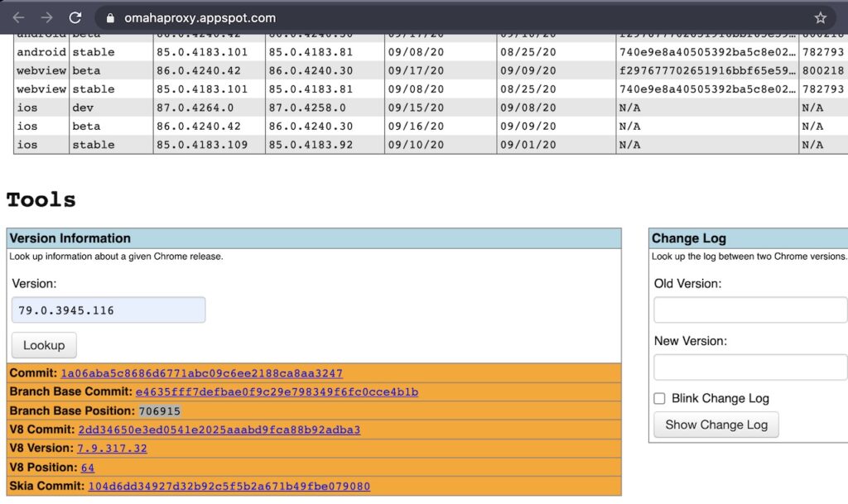Open the Branch Base Commit link e4635fff…
The width and height of the screenshot is (848, 504).
click(277, 391)
